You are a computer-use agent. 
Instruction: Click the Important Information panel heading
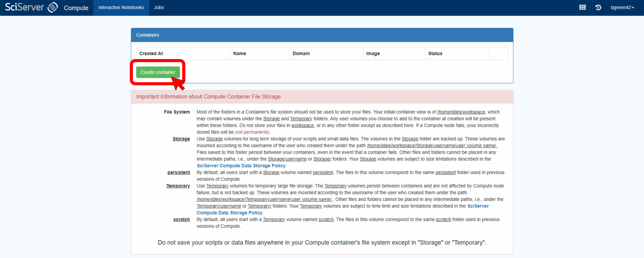pos(208,97)
